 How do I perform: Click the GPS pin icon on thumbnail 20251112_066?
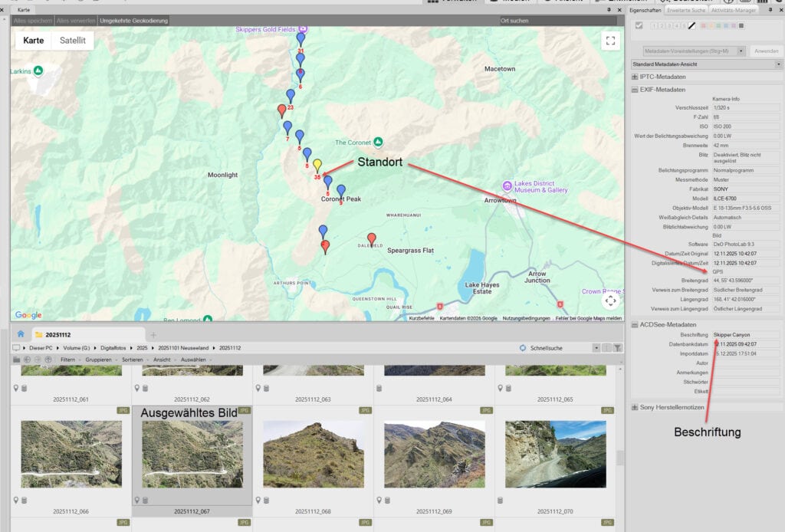click(15, 499)
